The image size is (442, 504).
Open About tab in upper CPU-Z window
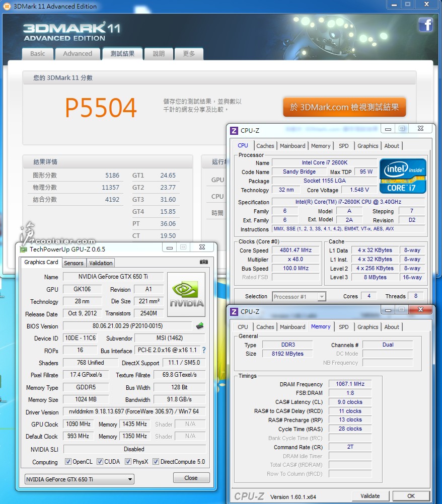[392, 146]
